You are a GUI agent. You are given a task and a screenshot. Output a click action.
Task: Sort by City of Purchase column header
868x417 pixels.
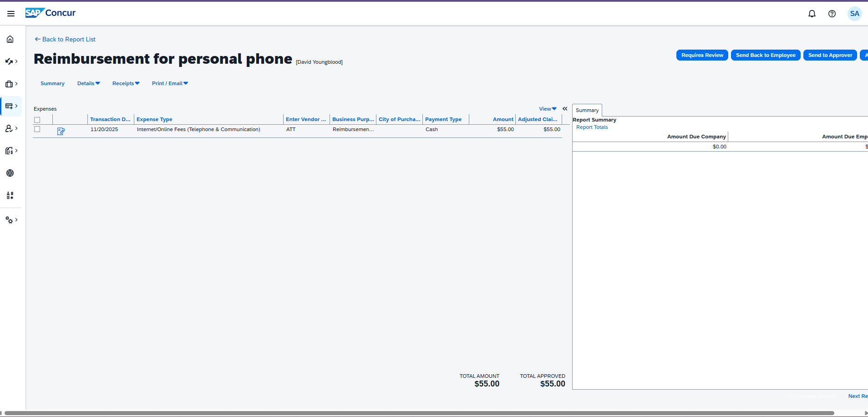tap(399, 119)
